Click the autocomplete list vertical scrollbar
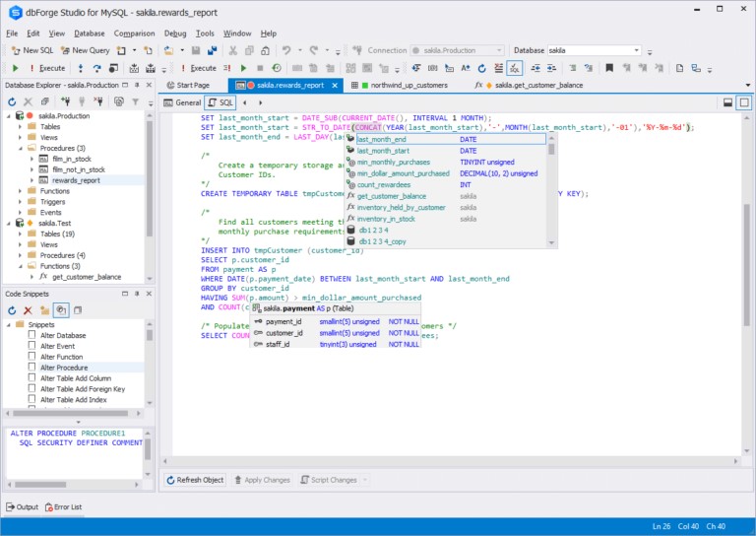756x536 pixels. click(x=551, y=190)
